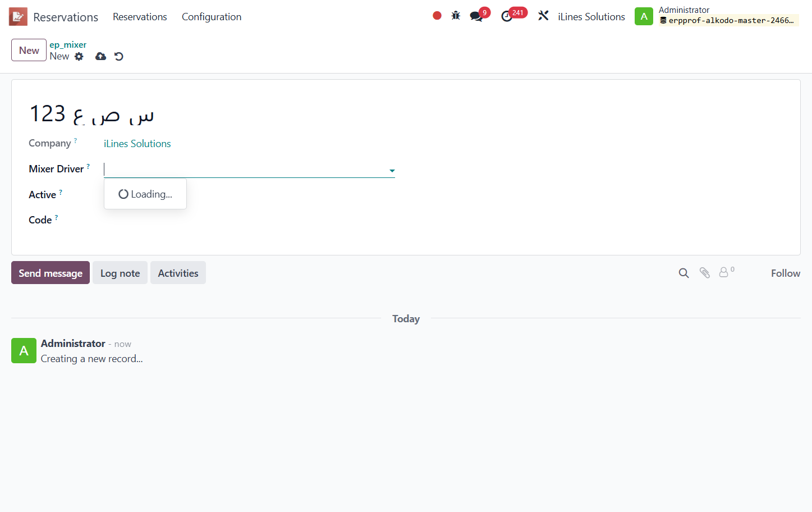812x512 pixels.
Task: Click the Log note button
Action: 120,273
